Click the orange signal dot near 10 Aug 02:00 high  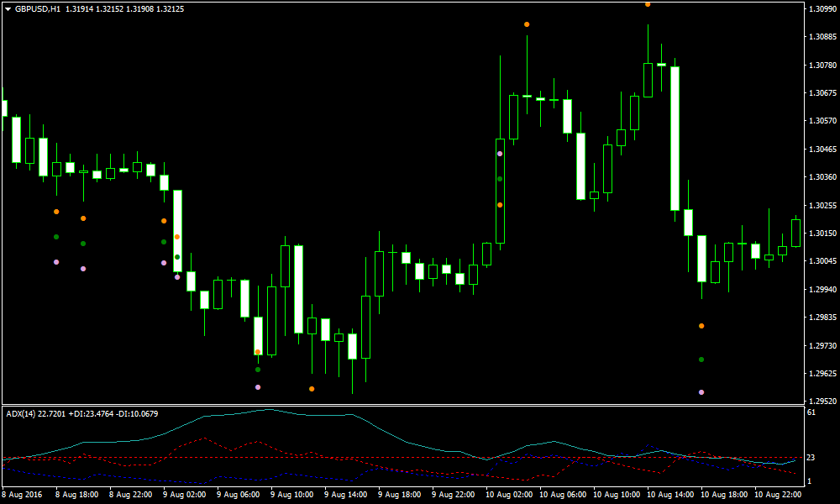[x=527, y=24]
